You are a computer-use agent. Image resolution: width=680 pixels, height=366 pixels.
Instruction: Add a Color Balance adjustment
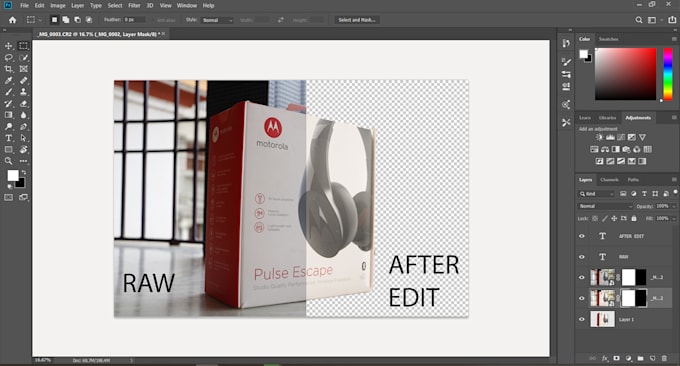(605, 149)
